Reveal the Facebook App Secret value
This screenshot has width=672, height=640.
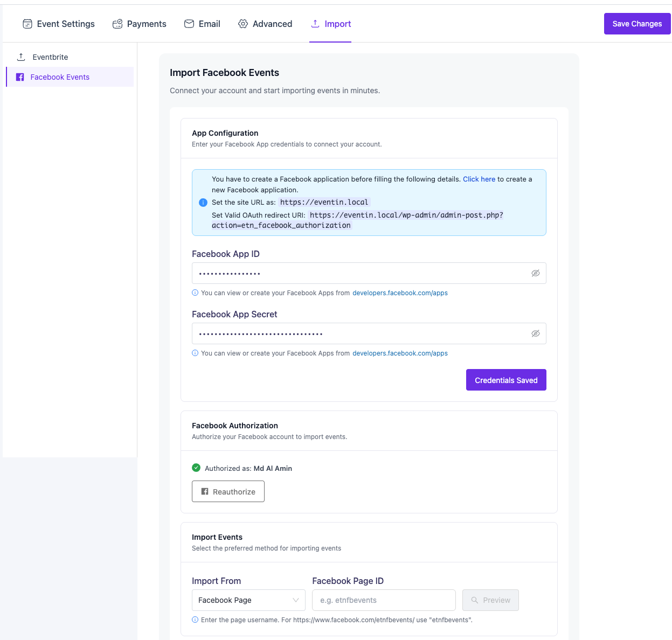click(535, 333)
